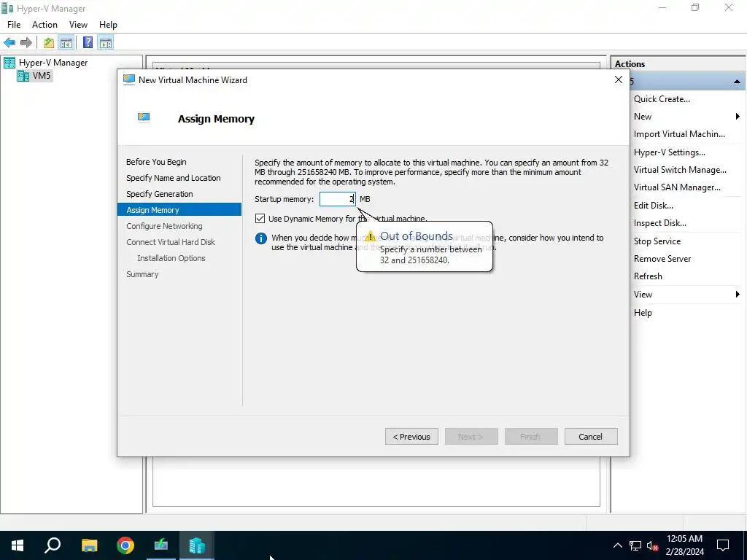
Task: Go to Specify Generation wizard step
Action: click(160, 194)
